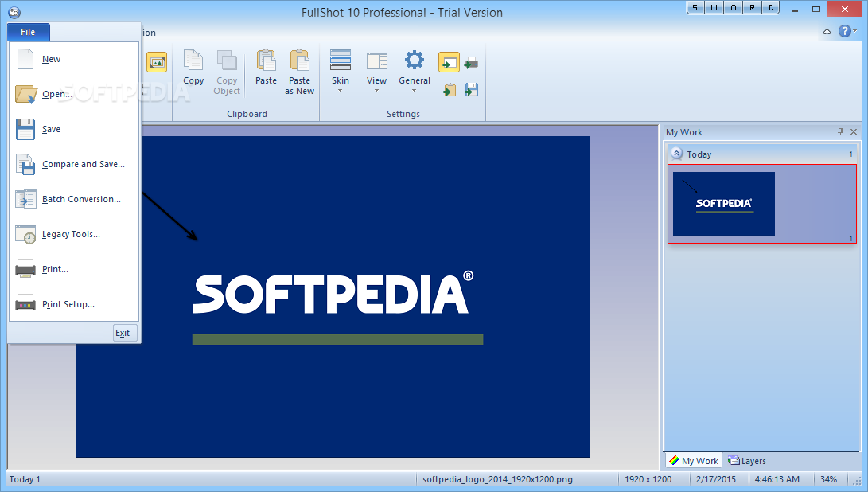Select Open... from the File menu
The height and width of the screenshot is (492, 868).
pyautogui.click(x=74, y=94)
